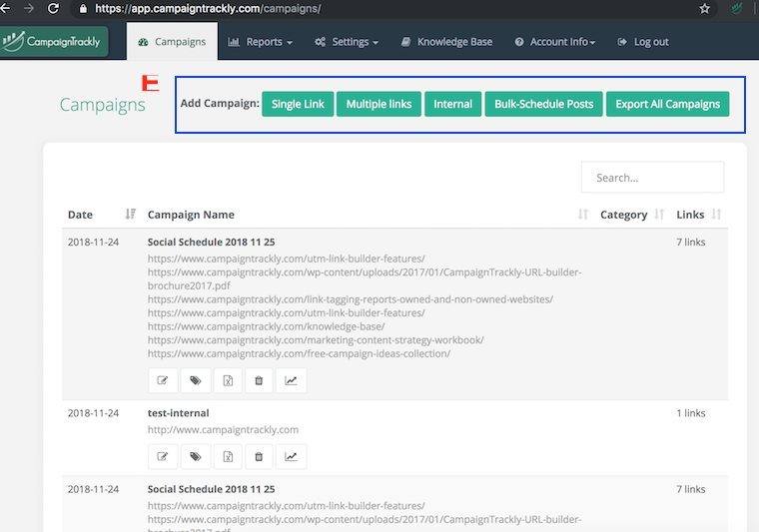Sort table by Campaign Name column

[x=583, y=214]
